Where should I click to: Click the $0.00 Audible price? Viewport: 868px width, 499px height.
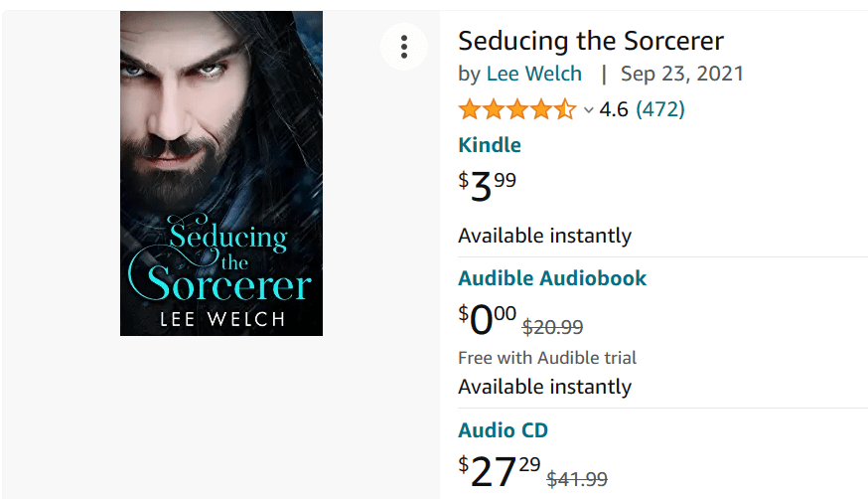pyautogui.click(x=487, y=319)
